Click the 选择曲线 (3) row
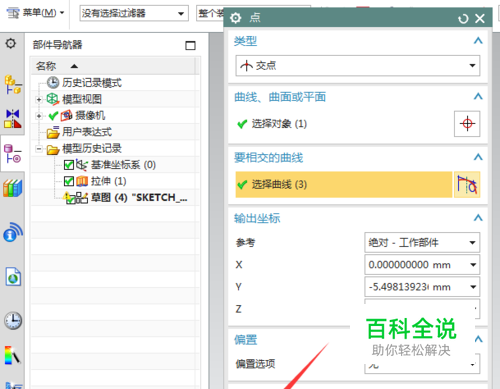500x389 pixels. click(344, 185)
